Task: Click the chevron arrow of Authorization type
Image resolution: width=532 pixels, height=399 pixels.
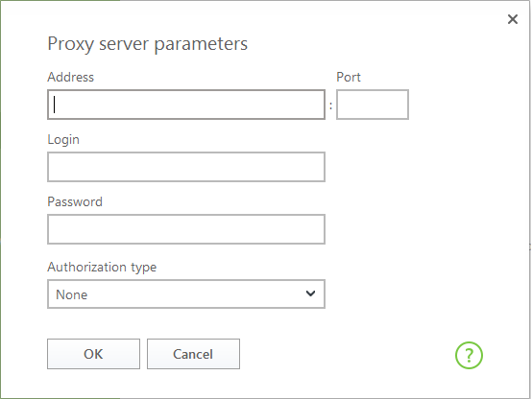Action: [x=310, y=293]
